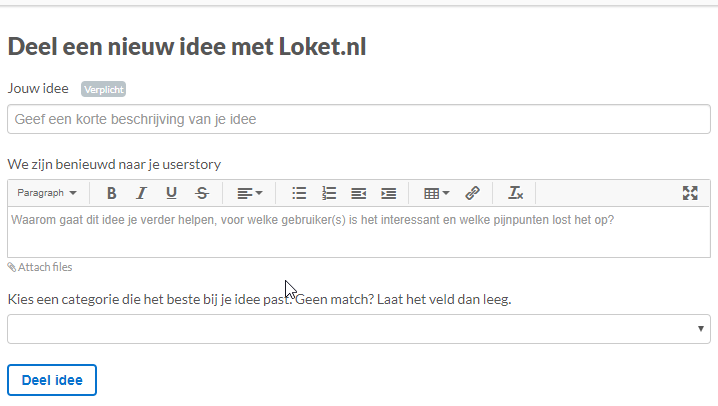Clear text formatting
The image size is (718, 406).
(x=516, y=193)
